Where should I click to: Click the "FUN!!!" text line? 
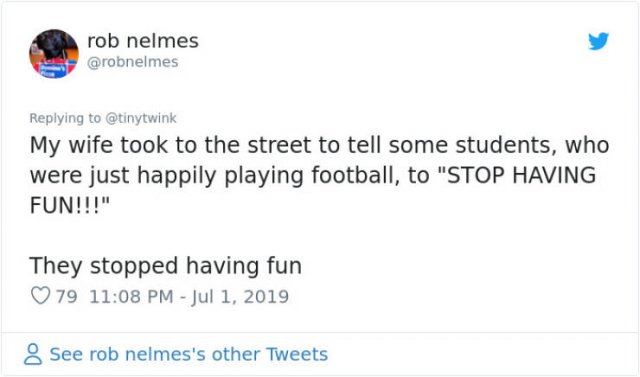pos(70,205)
